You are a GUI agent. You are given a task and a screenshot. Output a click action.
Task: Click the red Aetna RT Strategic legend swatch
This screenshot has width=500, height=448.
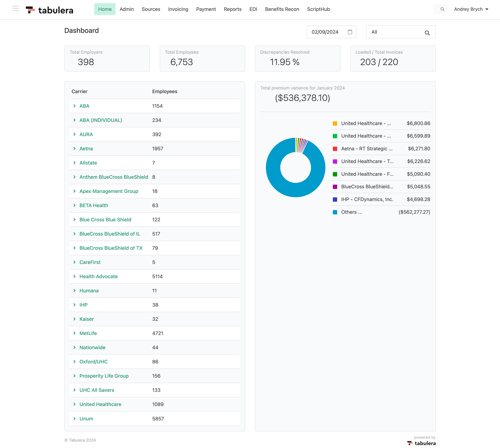pyautogui.click(x=335, y=149)
